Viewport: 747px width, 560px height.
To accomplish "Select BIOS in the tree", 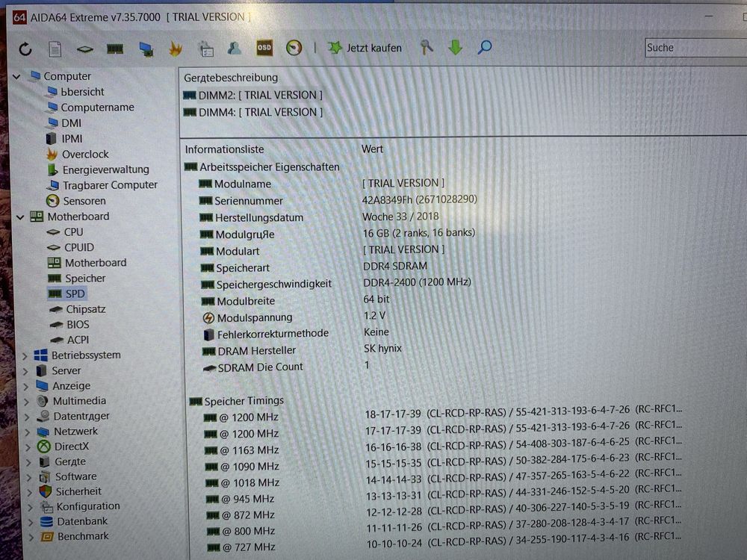I will click(x=78, y=325).
